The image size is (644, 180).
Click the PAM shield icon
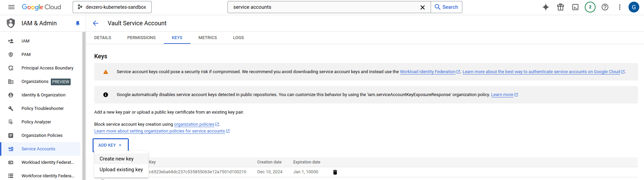pyautogui.click(x=11, y=55)
